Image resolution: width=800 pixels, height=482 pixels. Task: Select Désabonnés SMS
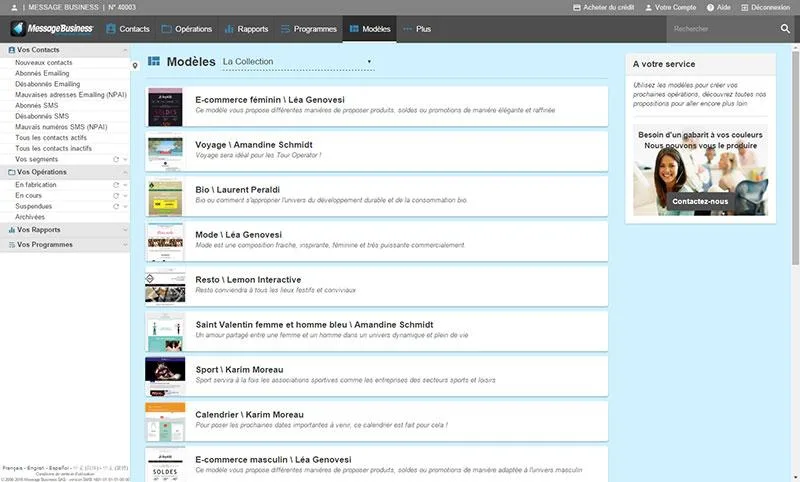[x=42, y=116]
